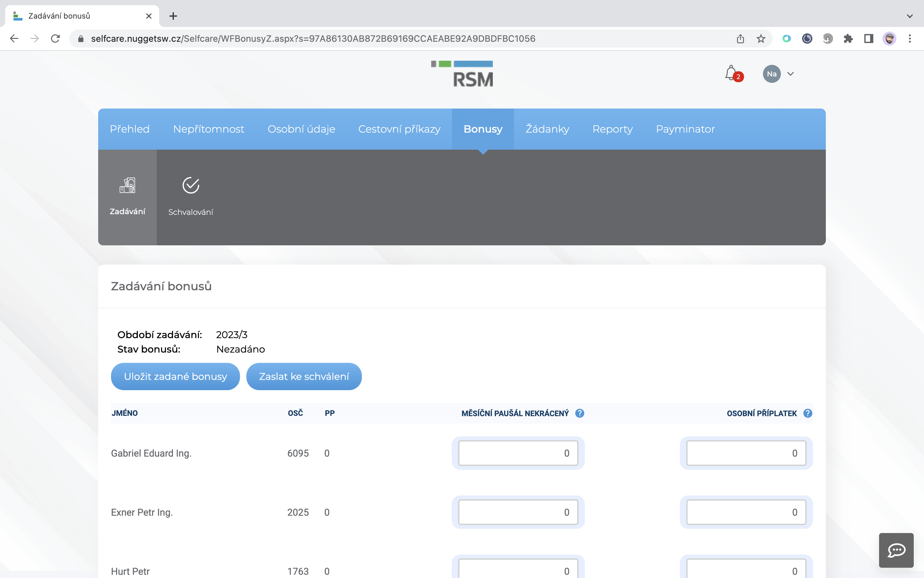Screen dimensions: 924x578
Task: Click the browser address bar URL
Action: [x=313, y=39]
